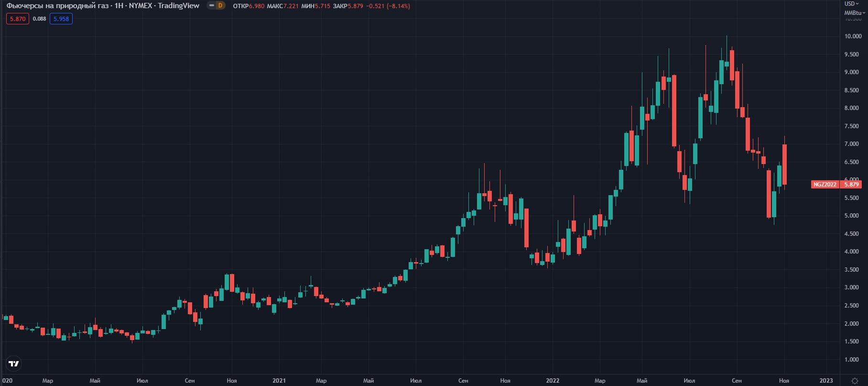This screenshot has height=386, width=868.
Task: Click the 3.500 price axis label
Action: pyautogui.click(x=852, y=270)
